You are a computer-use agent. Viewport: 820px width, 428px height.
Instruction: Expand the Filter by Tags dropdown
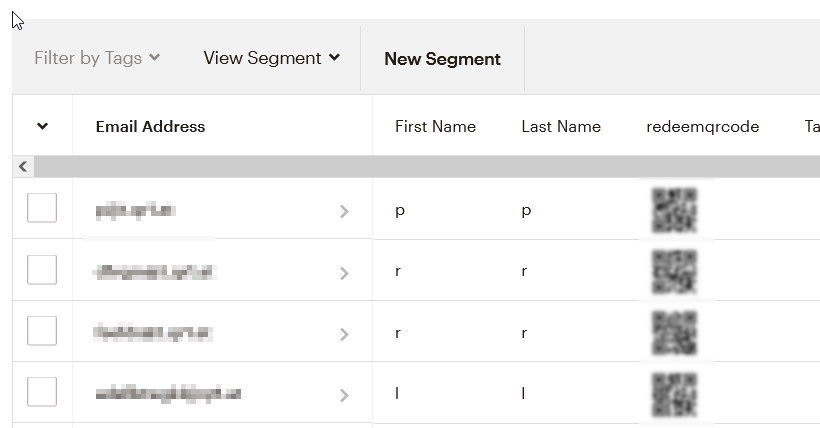tap(97, 58)
